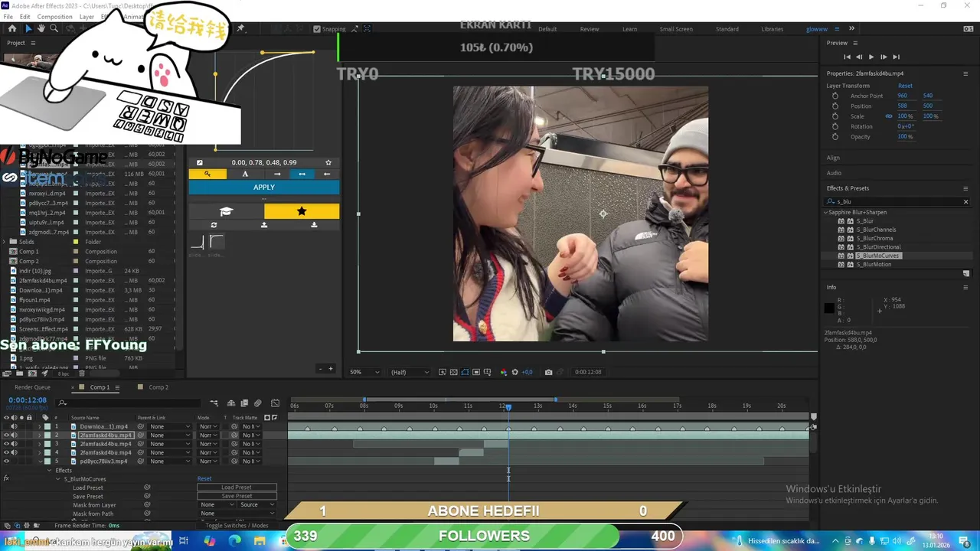Click Load Preset button for S_BlurMoCurves
Viewport: 980px width, 551px height.
point(237,487)
